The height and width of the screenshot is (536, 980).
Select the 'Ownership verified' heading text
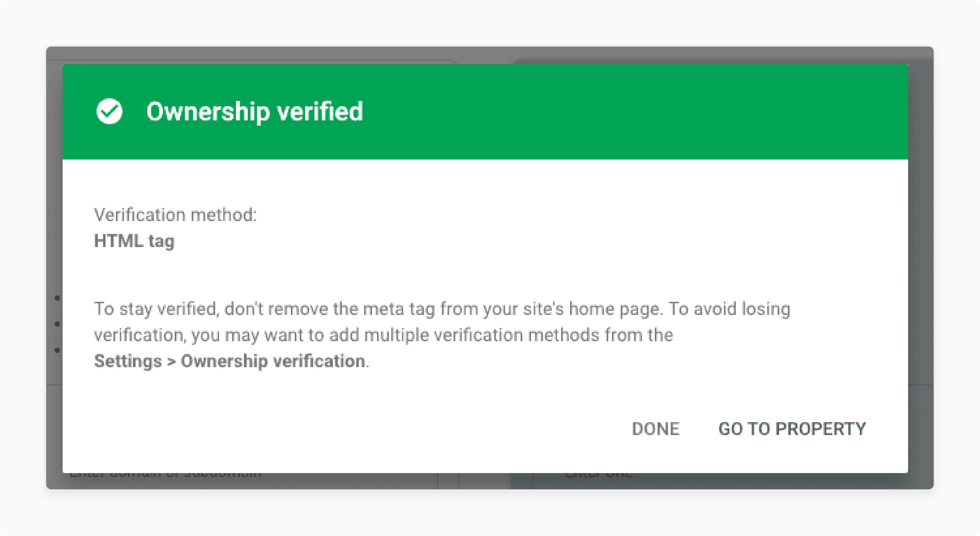(x=255, y=112)
